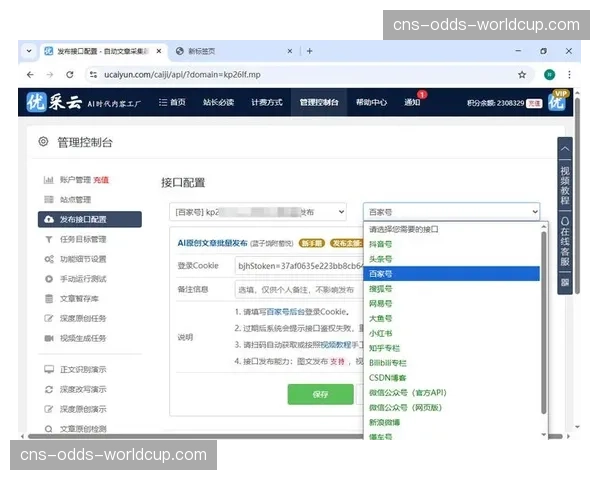Screen dimensions: 600x480
Task: Open 手动运行测试 in the sidebar
Action: pos(83,279)
